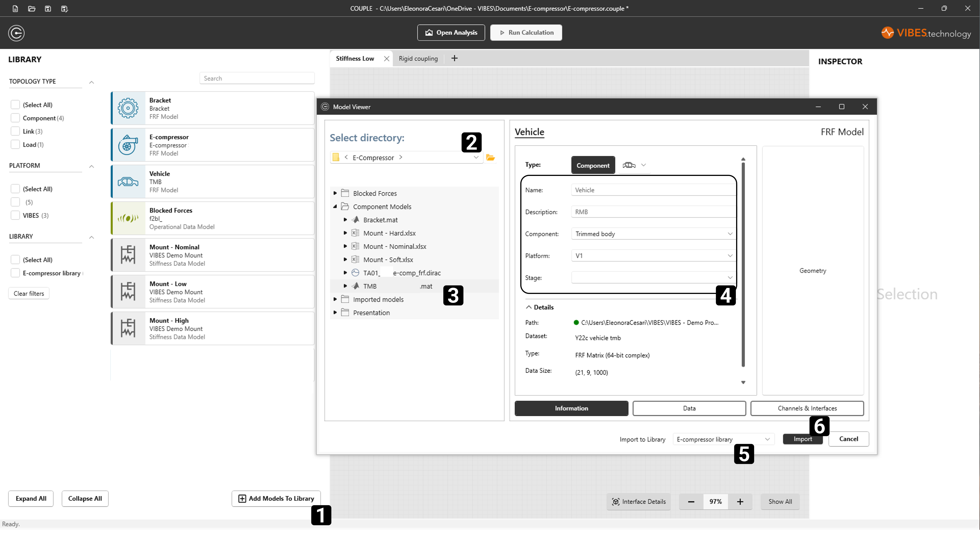Close the Stiffness Low tab
The width and height of the screenshot is (980, 540).
click(x=386, y=59)
